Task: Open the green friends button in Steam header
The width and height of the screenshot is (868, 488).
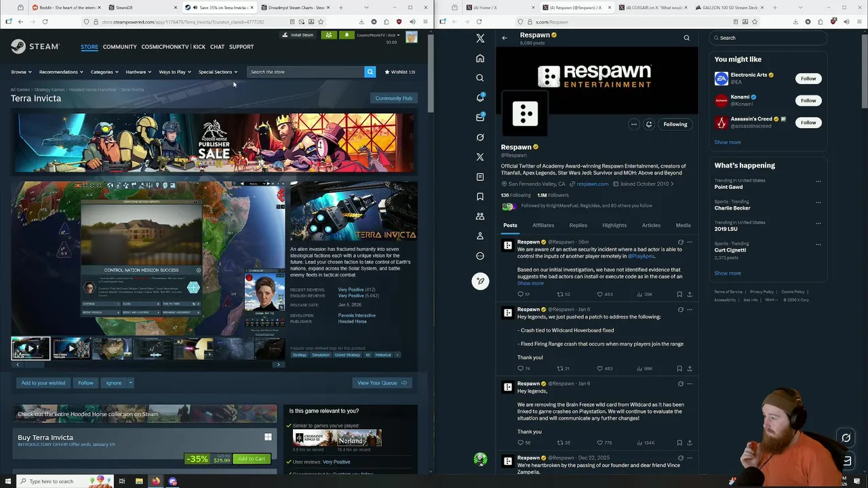Action: point(329,35)
